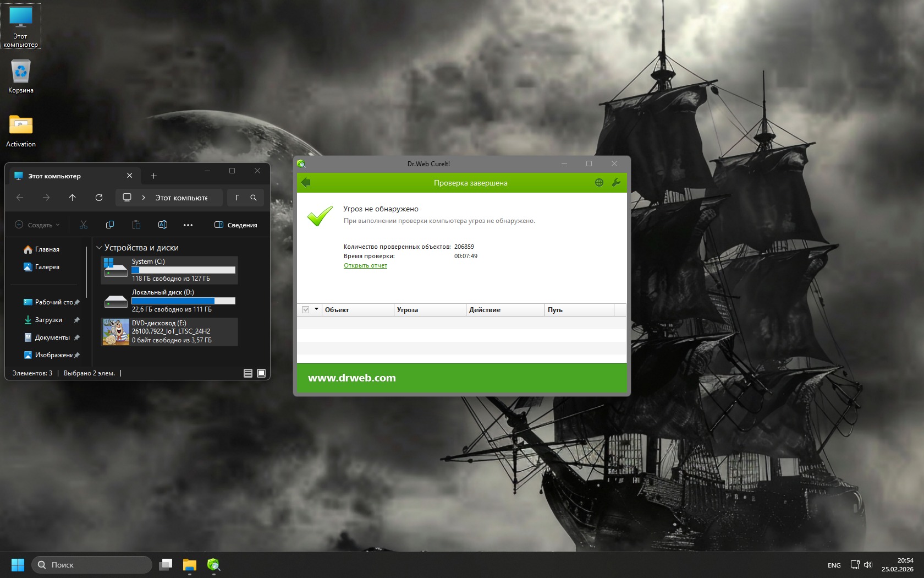The image size is (924, 578).
Task: Refresh the Explorer window
Action: click(x=99, y=198)
